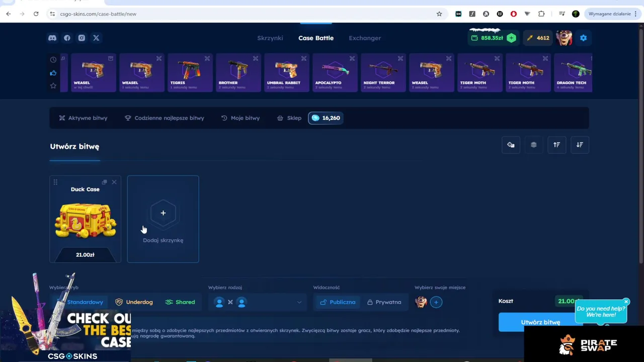Open Sklep tab
The width and height of the screenshot is (644, 362).
point(289,118)
